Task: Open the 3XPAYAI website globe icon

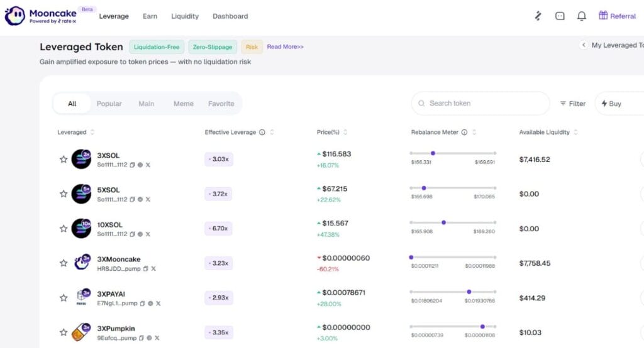Action: [x=150, y=303]
